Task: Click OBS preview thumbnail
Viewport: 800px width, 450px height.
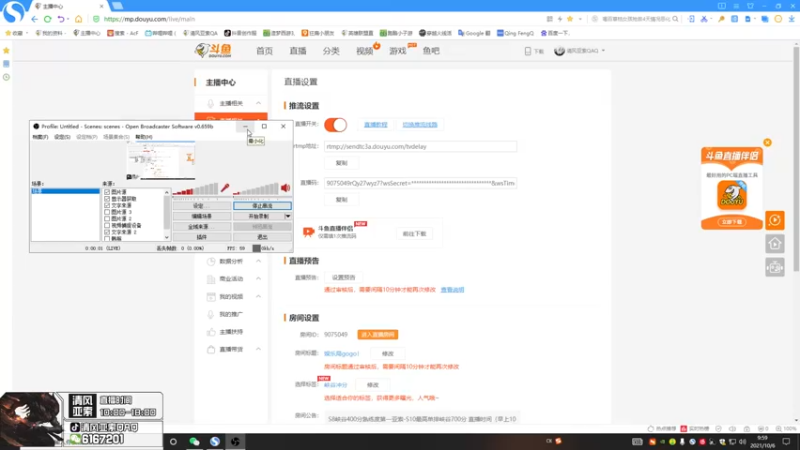Action: tap(161, 160)
